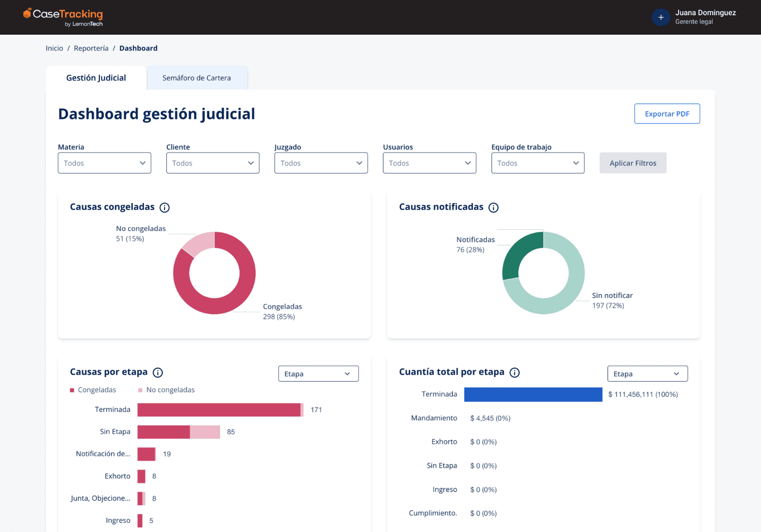761x532 pixels.
Task: Open the Etapa selector in Causas por etapa
Action: [x=318, y=374]
